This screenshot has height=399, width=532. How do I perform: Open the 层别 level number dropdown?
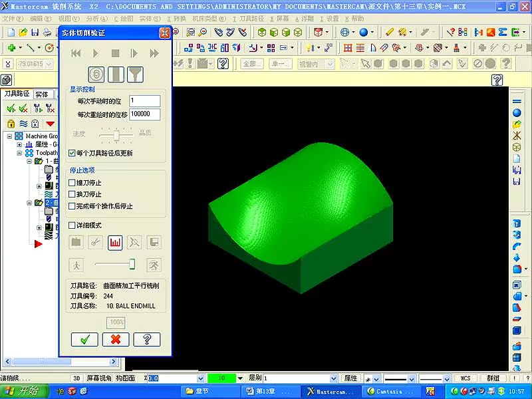pyautogui.click(x=334, y=378)
